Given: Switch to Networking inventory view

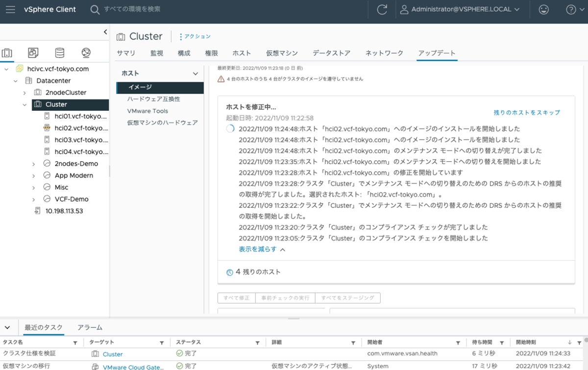Looking at the screenshot, I should (86, 52).
